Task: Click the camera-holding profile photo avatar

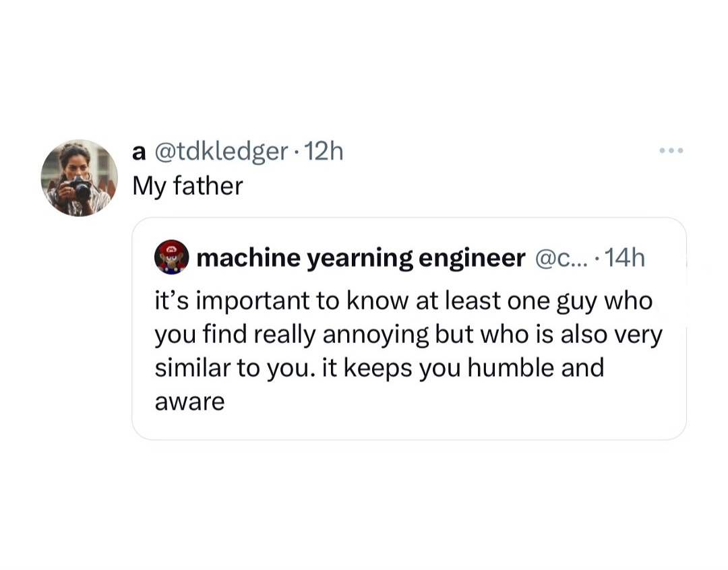Action: click(79, 178)
